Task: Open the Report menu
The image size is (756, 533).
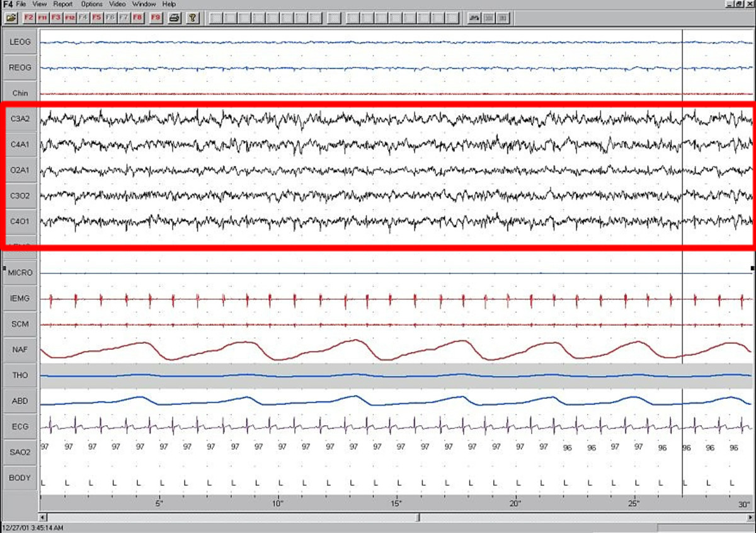Action: (63, 4)
